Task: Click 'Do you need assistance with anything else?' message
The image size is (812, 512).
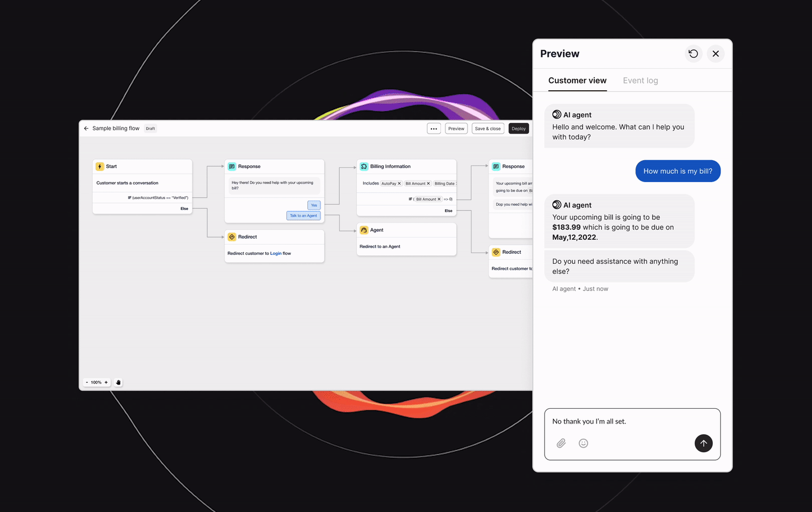Action: (619, 266)
